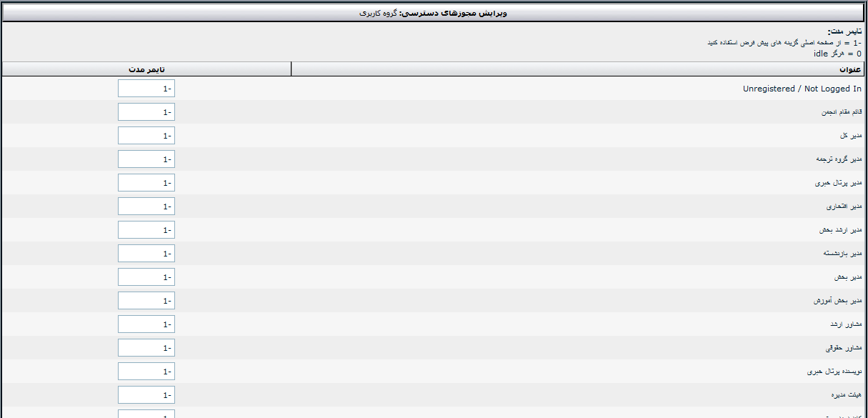Click the عنوان column header
The width and height of the screenshot is (868, 418).
coord(579,69)
